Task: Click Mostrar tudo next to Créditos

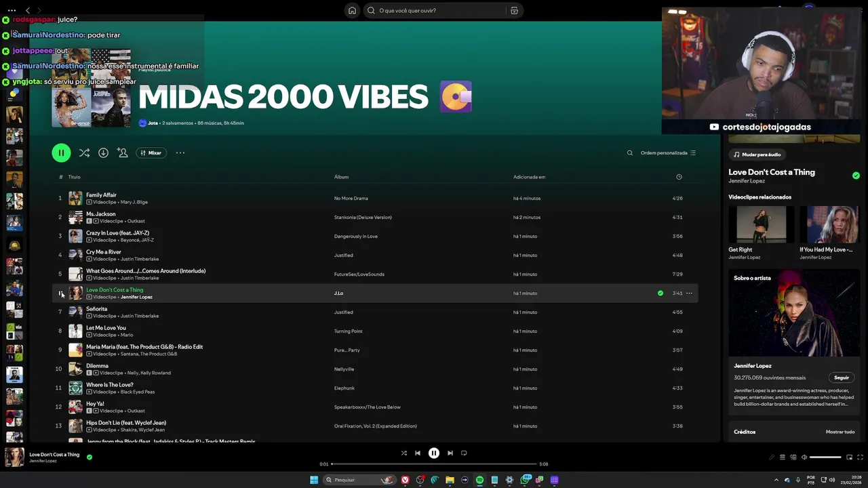Action: pyautogui.click(x=840, y=432)
